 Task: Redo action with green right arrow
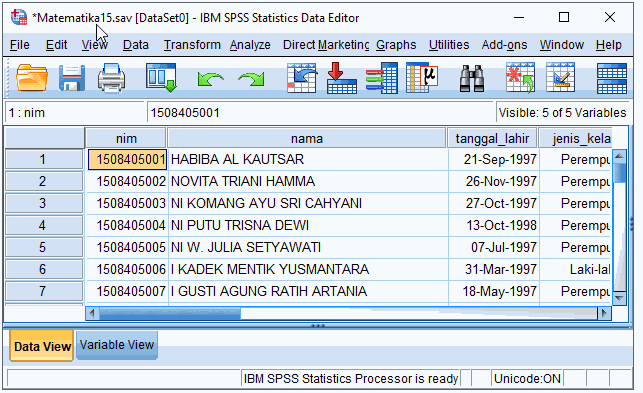click(251, 78)
